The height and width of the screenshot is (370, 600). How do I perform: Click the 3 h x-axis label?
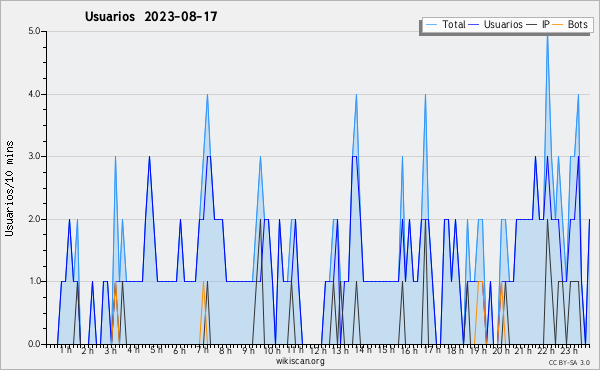(111, 351)
